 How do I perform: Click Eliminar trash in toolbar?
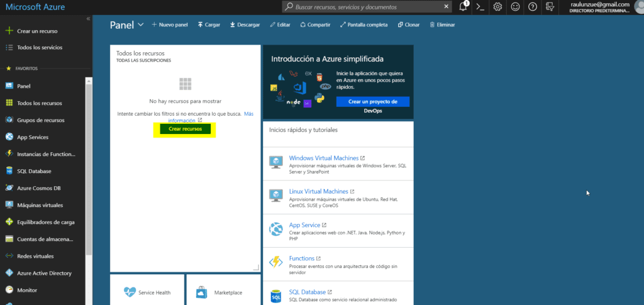pos(442,25)
